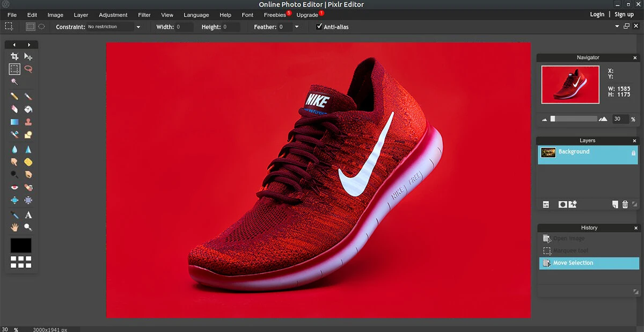Uncheck the Anti-alias checkbox
Viewport: 644px width, 332px height.
(x=319, y=26)
